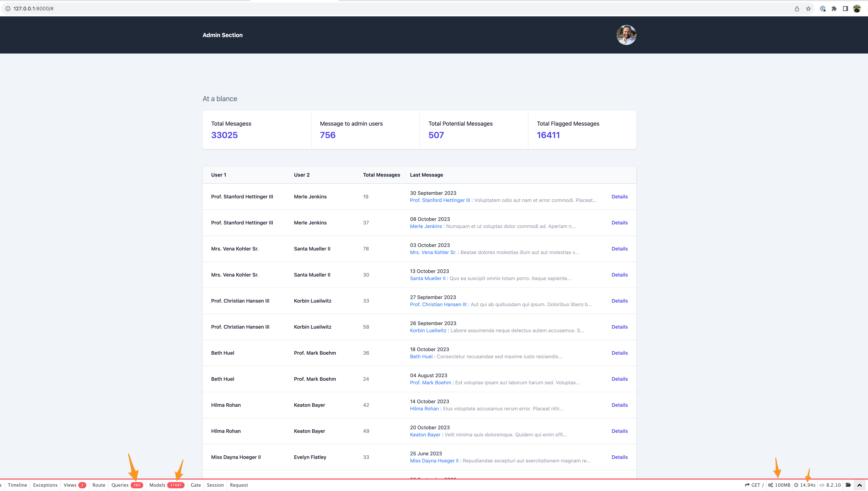Image resolution: width=868 pixels, height=491 pixels.
Task: Switch to the Timeline debugbar tab
Action: (x=17, y=485)
